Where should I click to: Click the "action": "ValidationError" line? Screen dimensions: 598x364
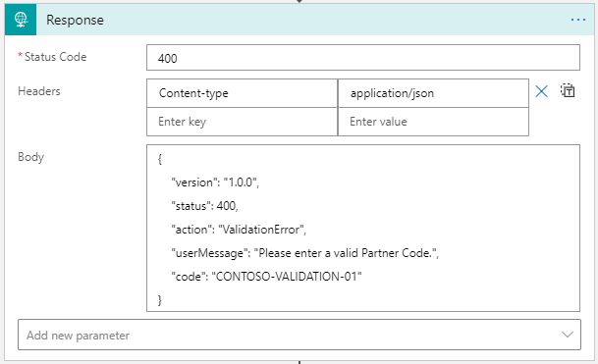239,230
